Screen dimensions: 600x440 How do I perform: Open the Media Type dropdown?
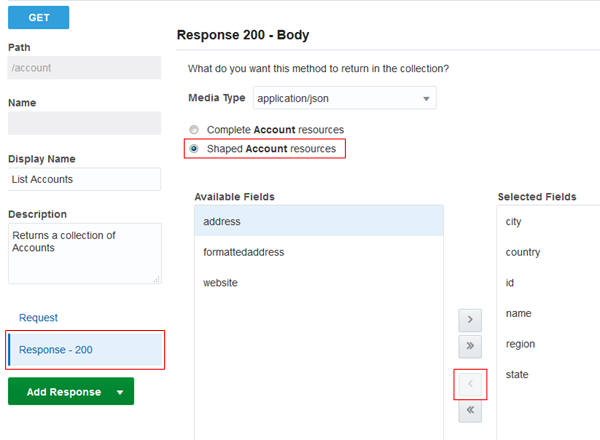[343, 98]
